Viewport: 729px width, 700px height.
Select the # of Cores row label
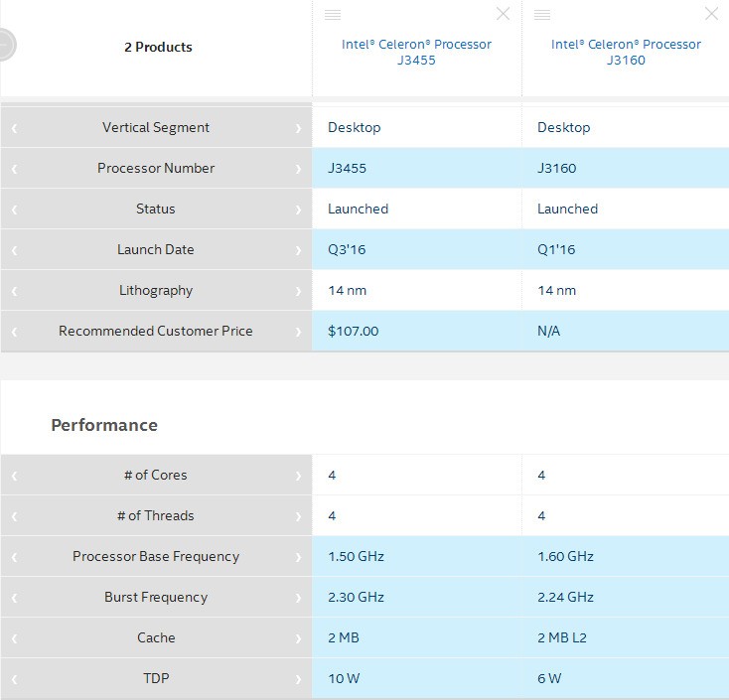tap(156, 475)
